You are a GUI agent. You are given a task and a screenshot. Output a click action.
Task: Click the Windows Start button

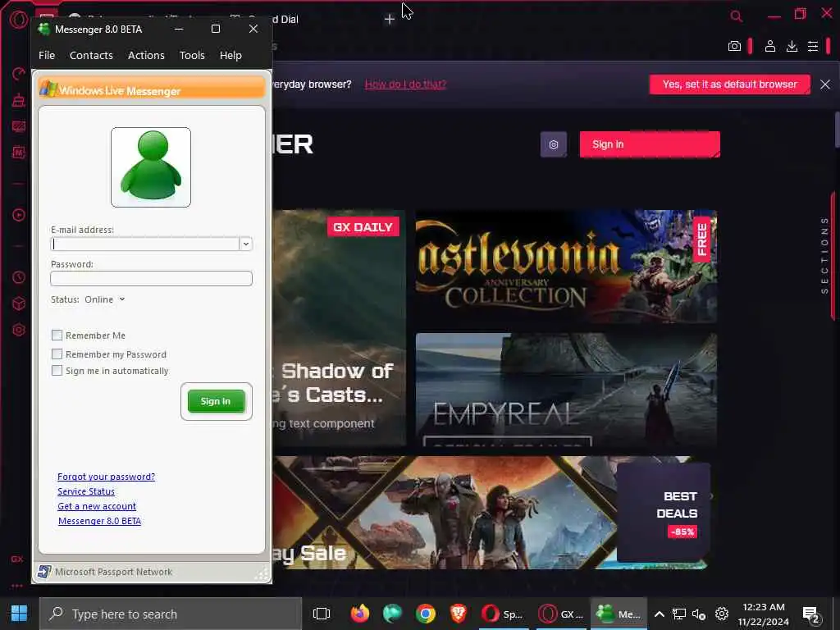[x=20, y=614]
